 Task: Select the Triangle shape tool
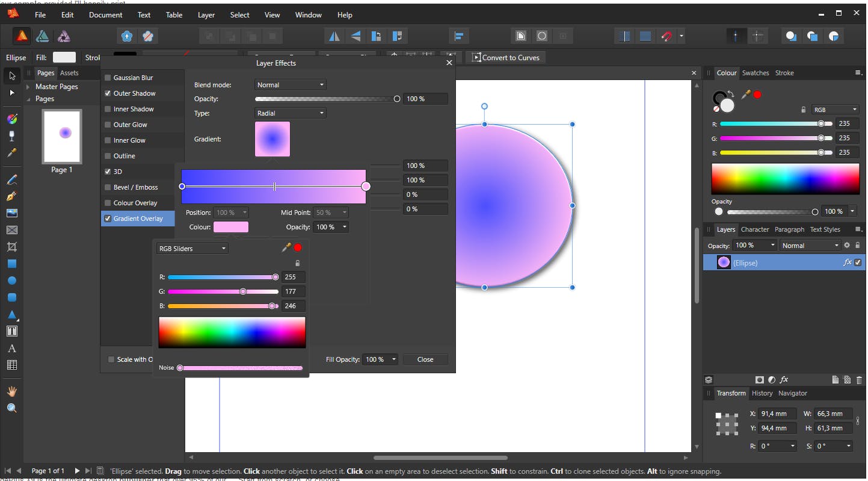(12, 314)
